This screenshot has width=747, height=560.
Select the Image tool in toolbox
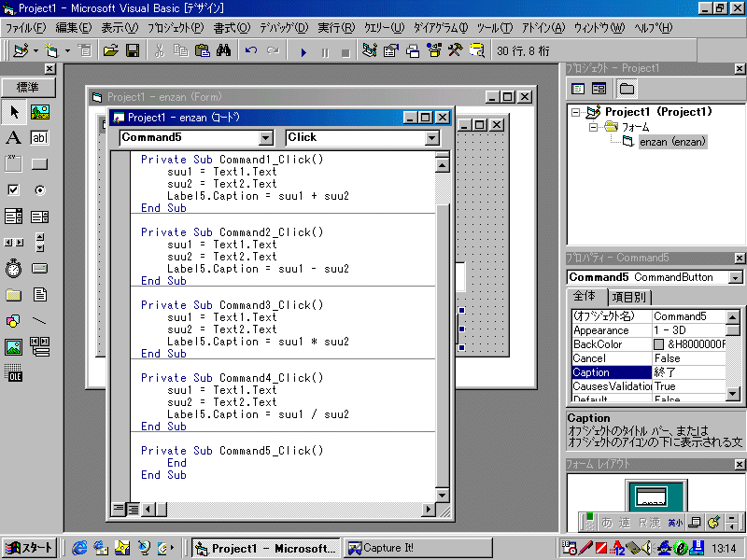[14, 347]
